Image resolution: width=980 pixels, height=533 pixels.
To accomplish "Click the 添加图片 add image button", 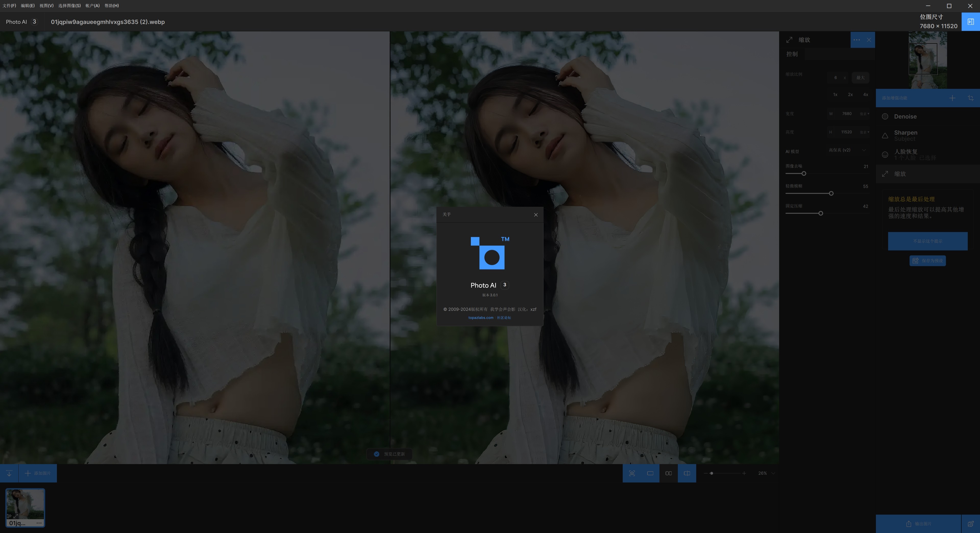I will pos(38,473).
